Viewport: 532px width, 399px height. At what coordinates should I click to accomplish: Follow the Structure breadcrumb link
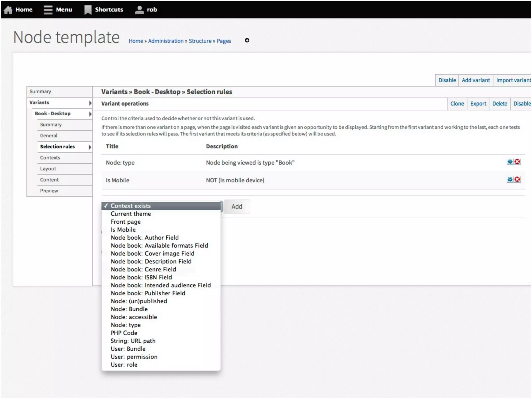(200, 41)
